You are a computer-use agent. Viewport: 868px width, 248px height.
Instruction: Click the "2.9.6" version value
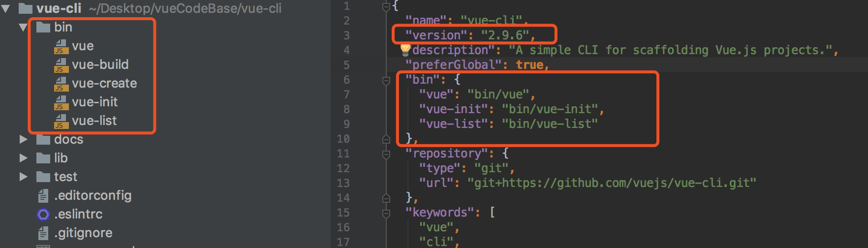505,35
